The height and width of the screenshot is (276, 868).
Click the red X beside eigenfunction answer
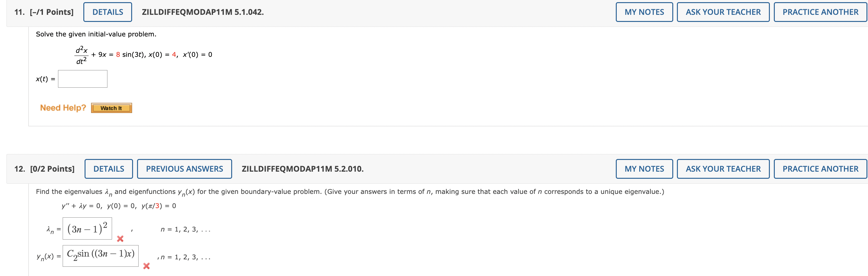[x=146, y=266]
